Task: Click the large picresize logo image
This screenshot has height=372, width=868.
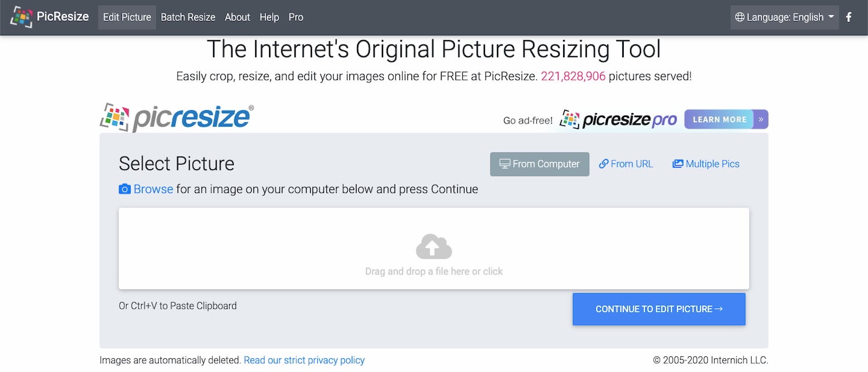Action: click(x=177, y=118)
